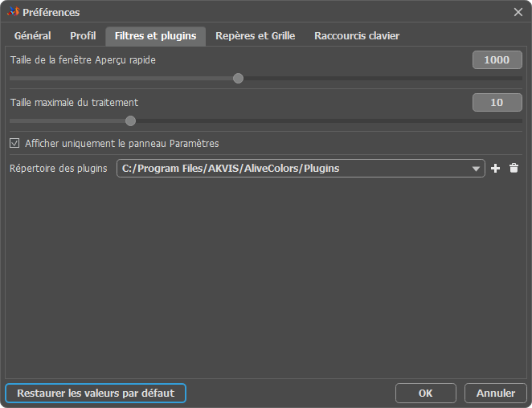
Task: Confirm with the OK button
Action: tap(425, 393)
